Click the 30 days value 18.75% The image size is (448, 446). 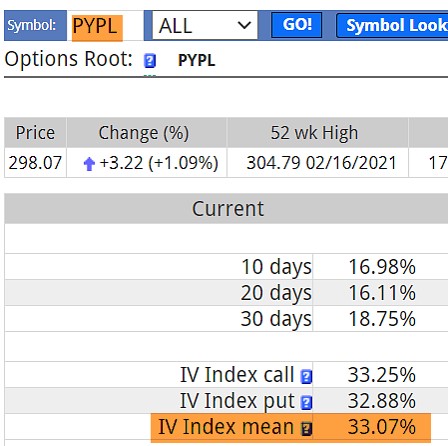pyautogui.click(x=382, y=319)
